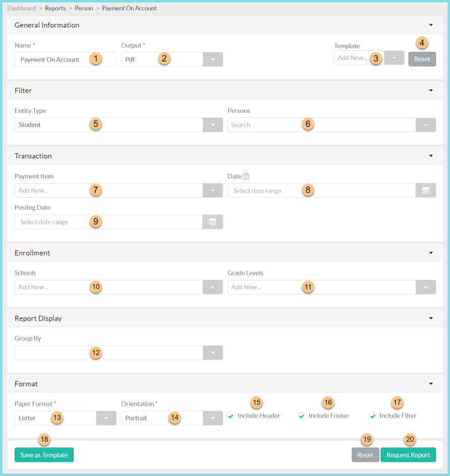Open the Date range calendar picker
450x476 pixels.
tap(424, 190)
